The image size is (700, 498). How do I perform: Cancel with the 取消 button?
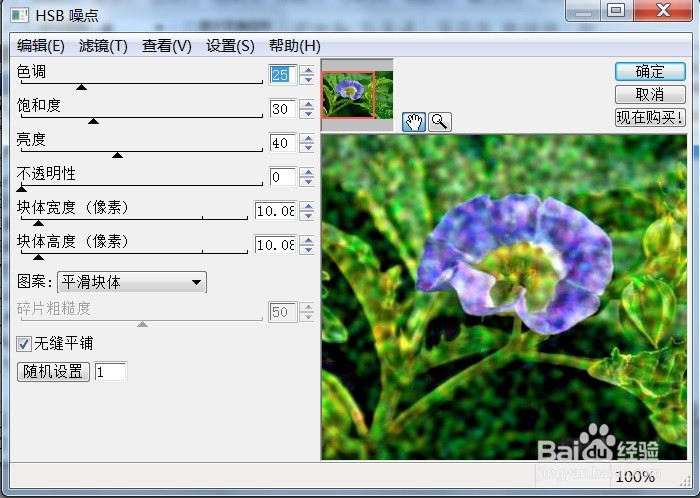650,95
